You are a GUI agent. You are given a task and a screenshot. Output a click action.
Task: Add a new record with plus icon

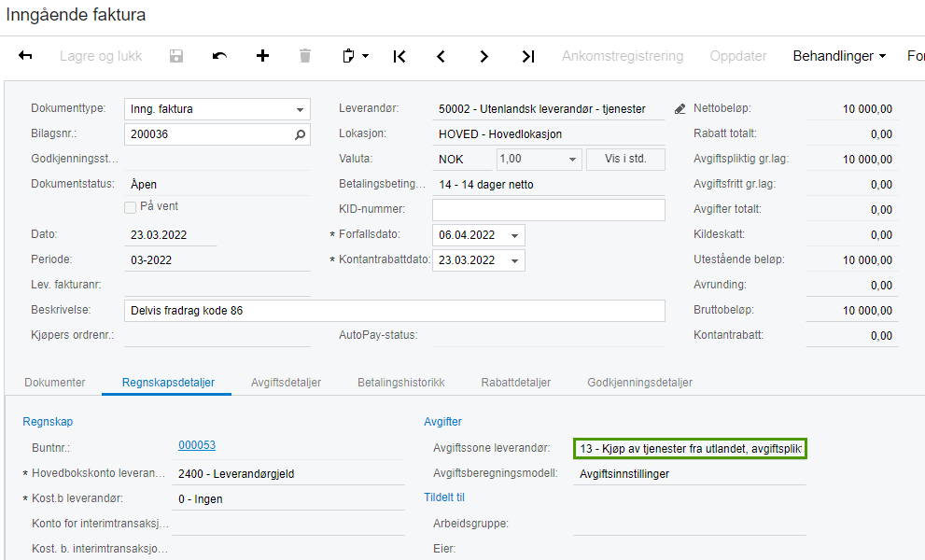click(262, 56)
